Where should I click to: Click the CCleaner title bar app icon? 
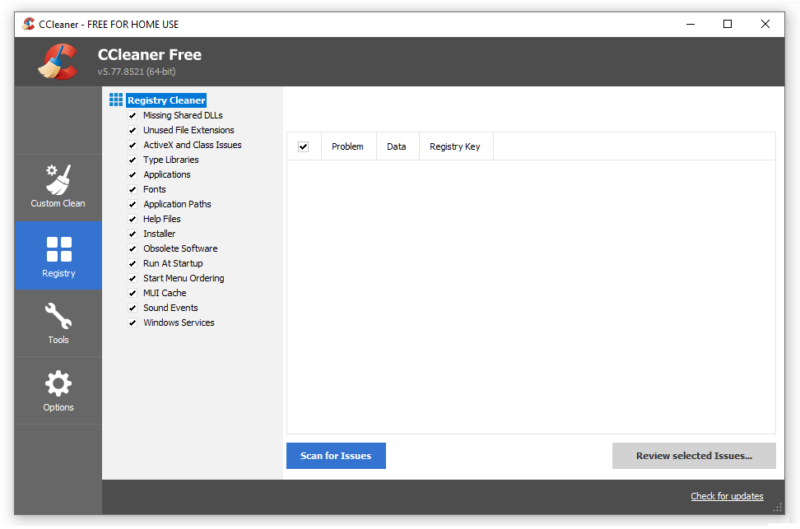coord(29,24)
